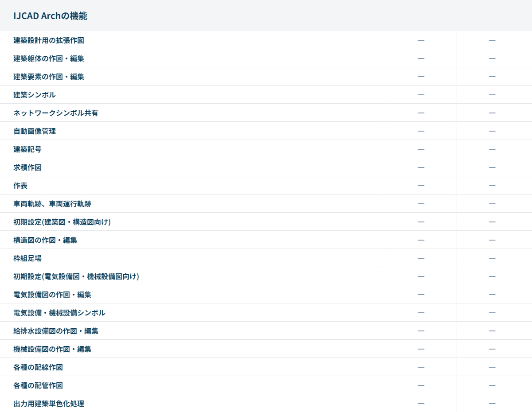Click the last dash in 各種の配線作図 row
The image size is (532, 412).
(492, 367)
